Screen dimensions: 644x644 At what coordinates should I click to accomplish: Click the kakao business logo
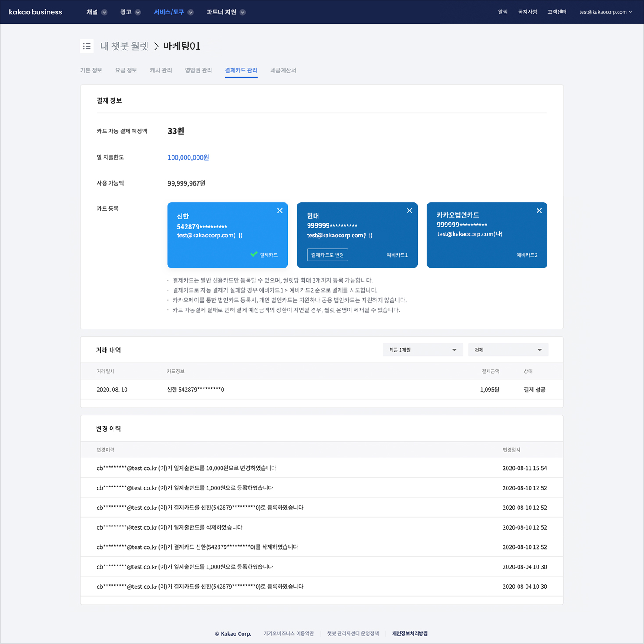click(x=36, y=12)
